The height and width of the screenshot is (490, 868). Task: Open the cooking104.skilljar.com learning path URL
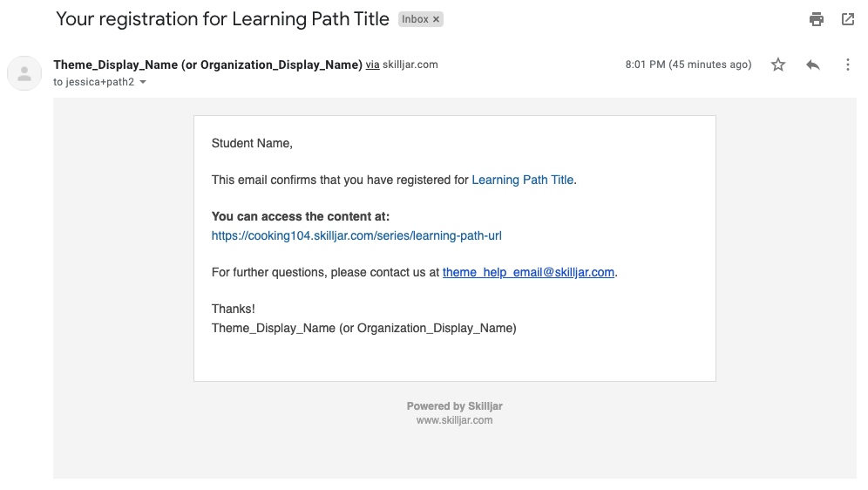pos(356,235)
